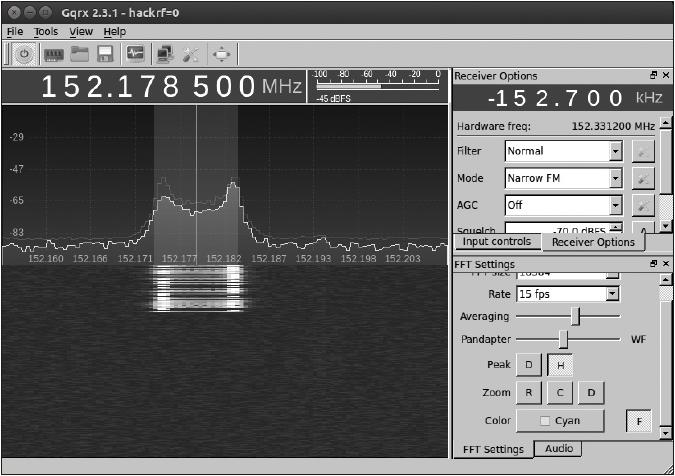Open the I/O device configuration icon
The height and width of the screenshot is (476, 675).
click(52, 53)
